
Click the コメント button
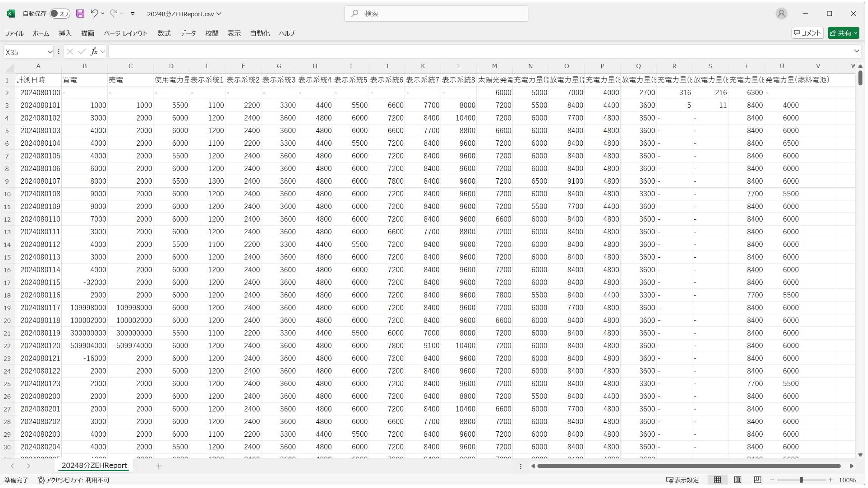(x=807, y=33)
